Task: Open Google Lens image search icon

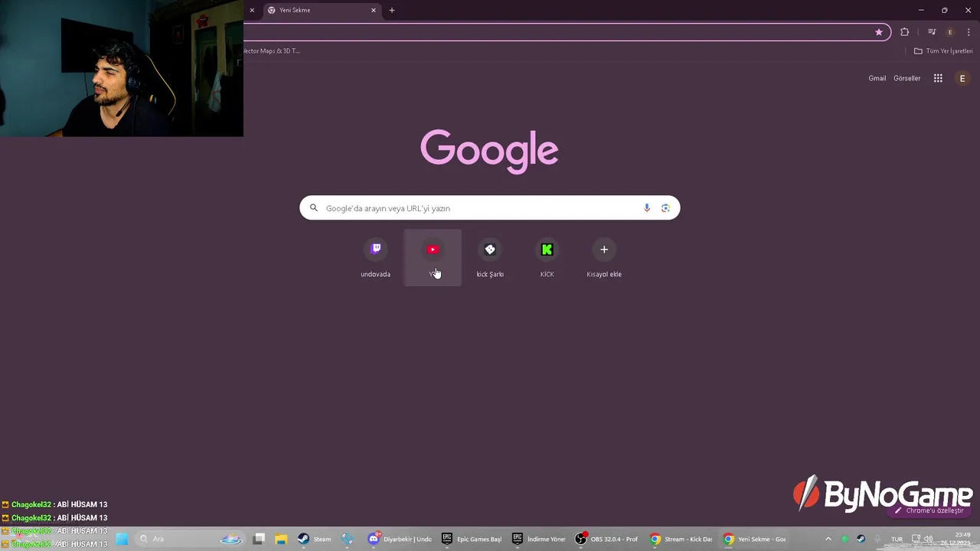Action: [665, 208]
